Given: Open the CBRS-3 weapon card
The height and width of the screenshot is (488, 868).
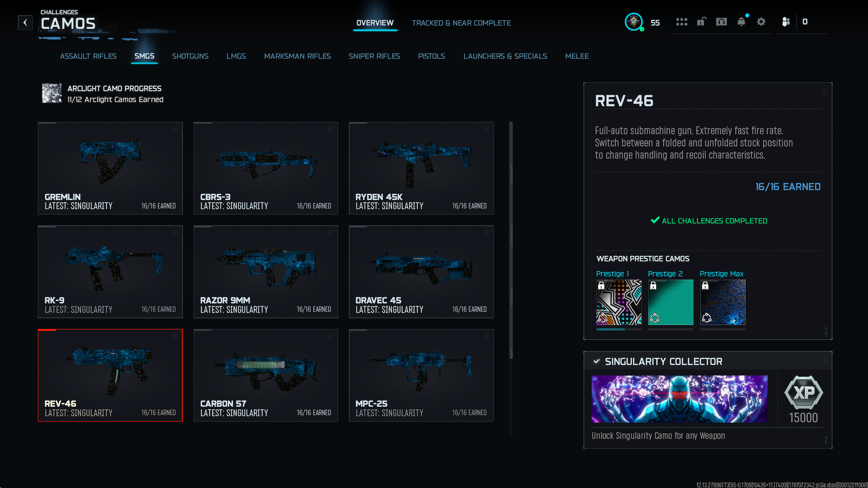Looking at the screenshot, I should point(266,168).
